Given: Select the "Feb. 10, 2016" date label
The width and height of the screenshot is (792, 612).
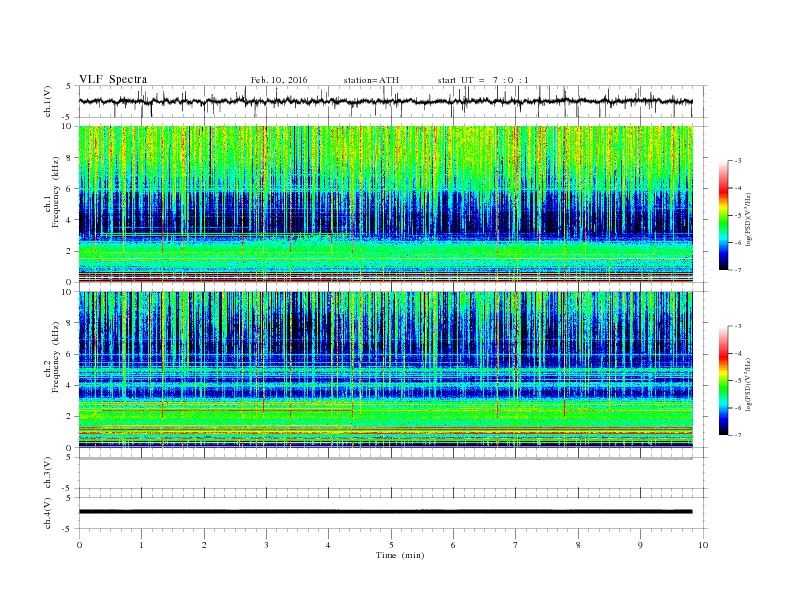Looking at the screenshot, I should [x=279, y=80].
